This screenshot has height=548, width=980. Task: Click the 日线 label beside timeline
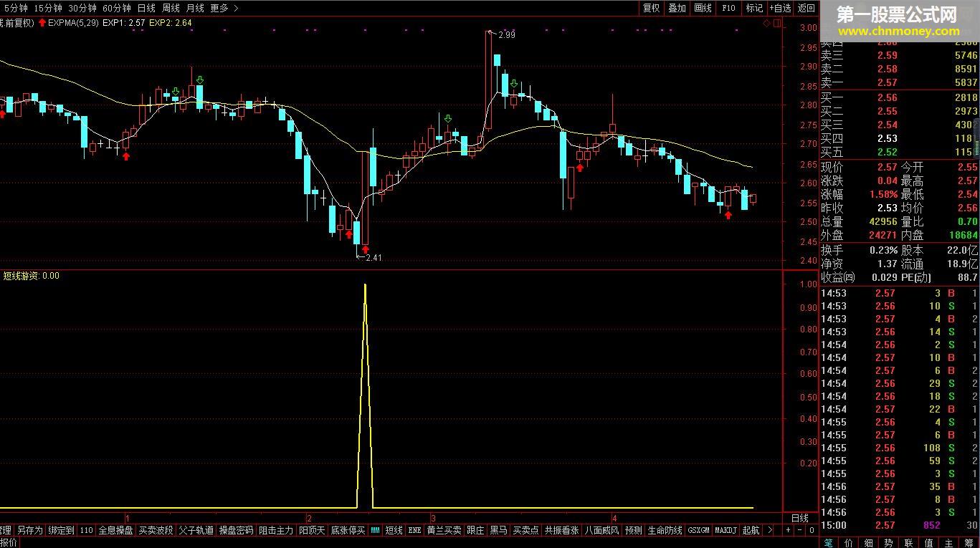point(800,518)
